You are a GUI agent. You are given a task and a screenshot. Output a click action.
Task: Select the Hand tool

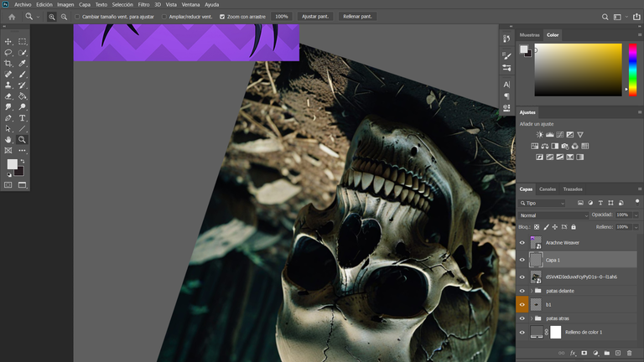[x=8, y=140]
